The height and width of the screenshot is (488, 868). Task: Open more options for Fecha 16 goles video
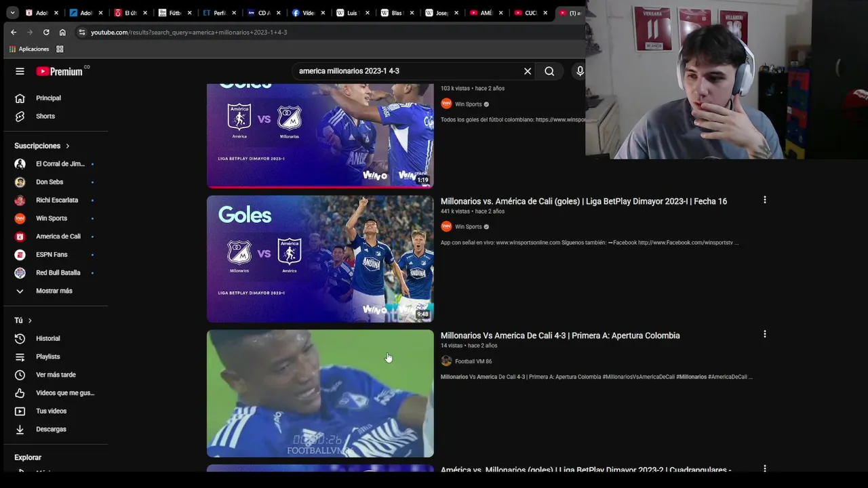765,200
